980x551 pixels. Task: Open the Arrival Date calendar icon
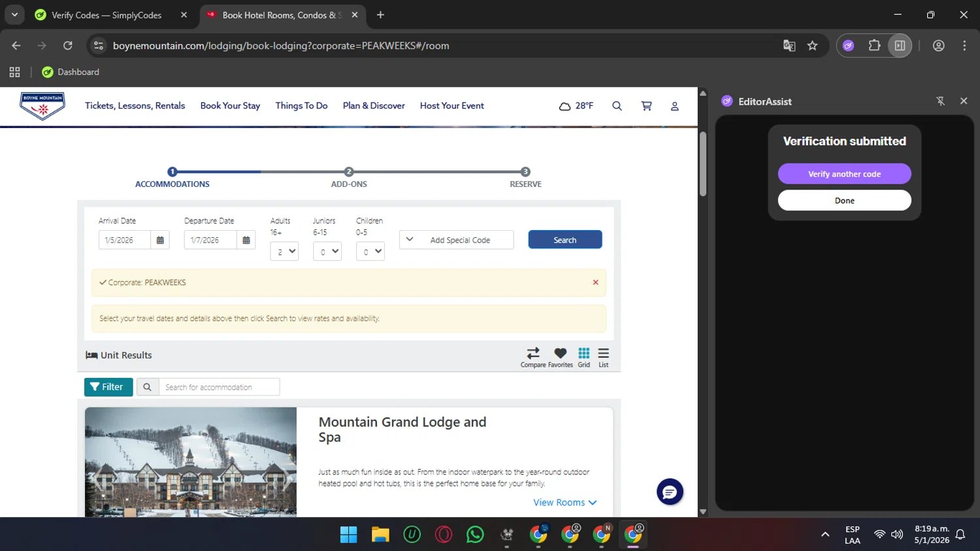pyautogui.click(x=160, y=240)
